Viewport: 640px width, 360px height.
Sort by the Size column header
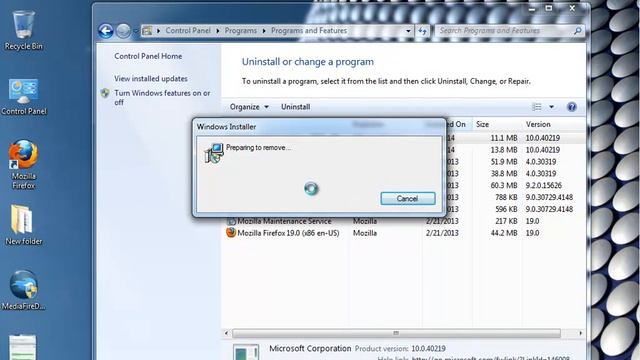pyautogui.click(x=497, y=124)
